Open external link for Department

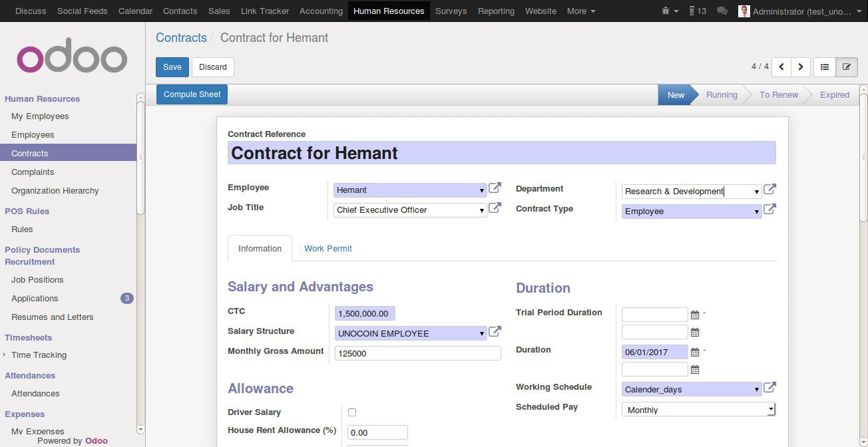click(769, 190)
